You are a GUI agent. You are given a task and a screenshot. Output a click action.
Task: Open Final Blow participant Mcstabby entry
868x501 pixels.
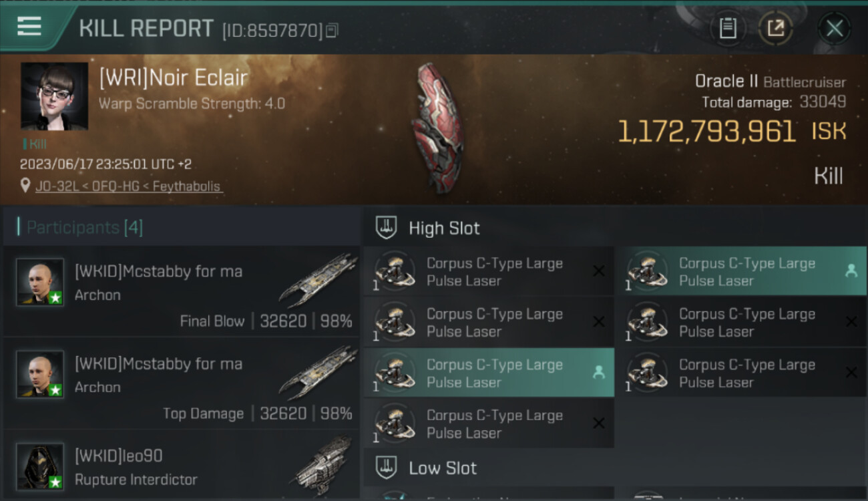tap(182, 291)
